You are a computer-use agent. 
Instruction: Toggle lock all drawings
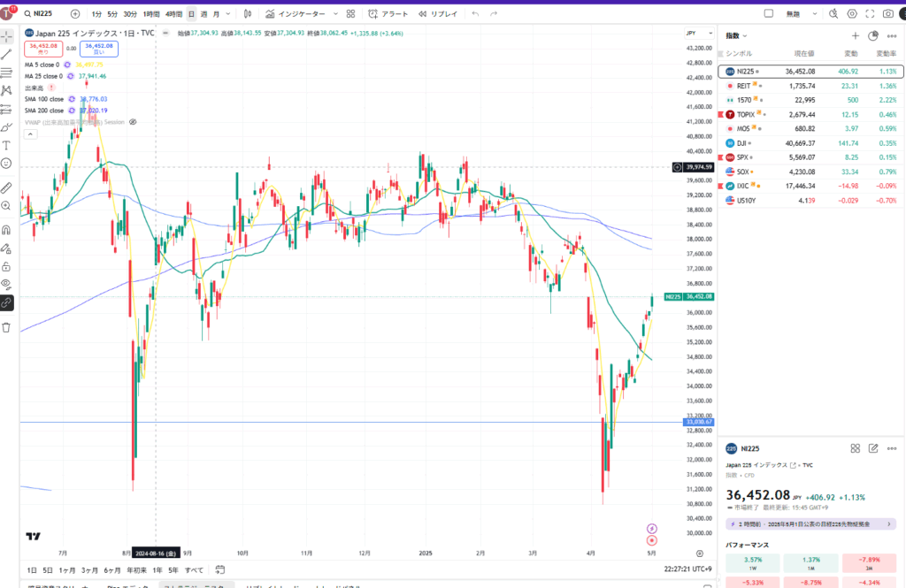click(x=6, y=266)
